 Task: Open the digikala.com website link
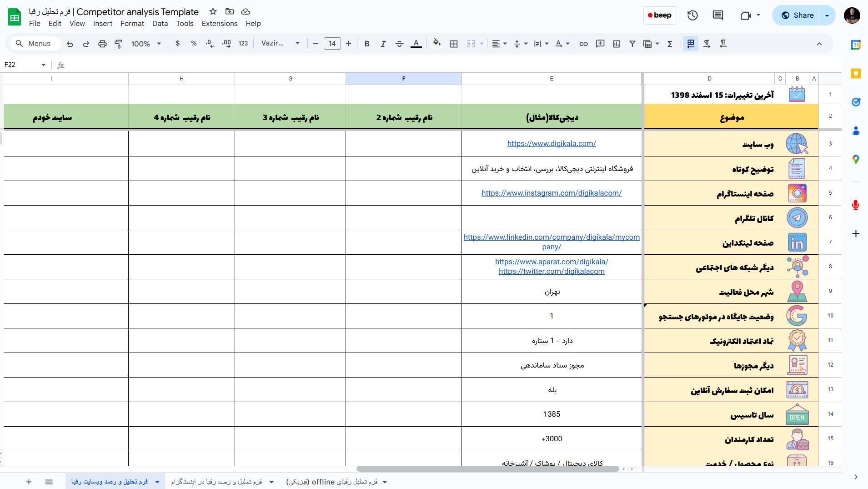pos(551,143)
